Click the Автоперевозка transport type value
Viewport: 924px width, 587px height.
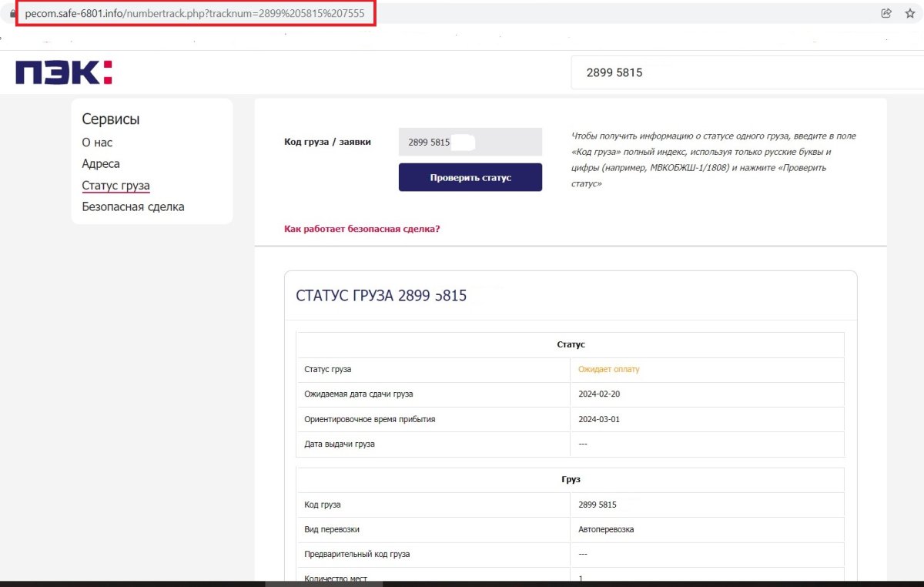[x=606, y=529]
